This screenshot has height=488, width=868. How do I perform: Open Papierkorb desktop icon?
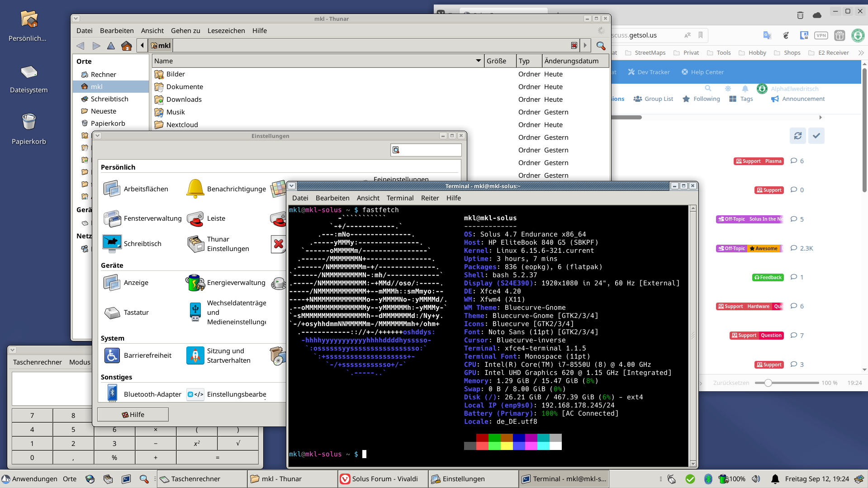29,128
